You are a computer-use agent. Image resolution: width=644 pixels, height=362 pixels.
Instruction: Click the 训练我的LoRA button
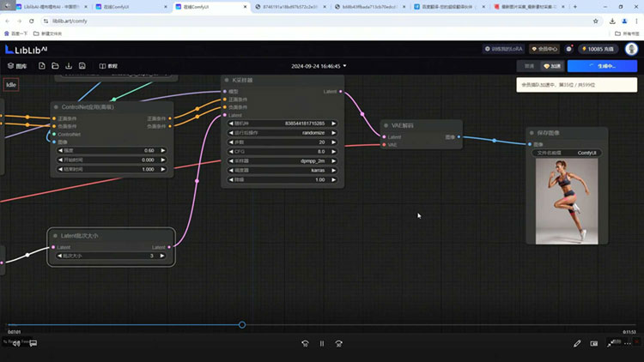(x=501, y=49)
